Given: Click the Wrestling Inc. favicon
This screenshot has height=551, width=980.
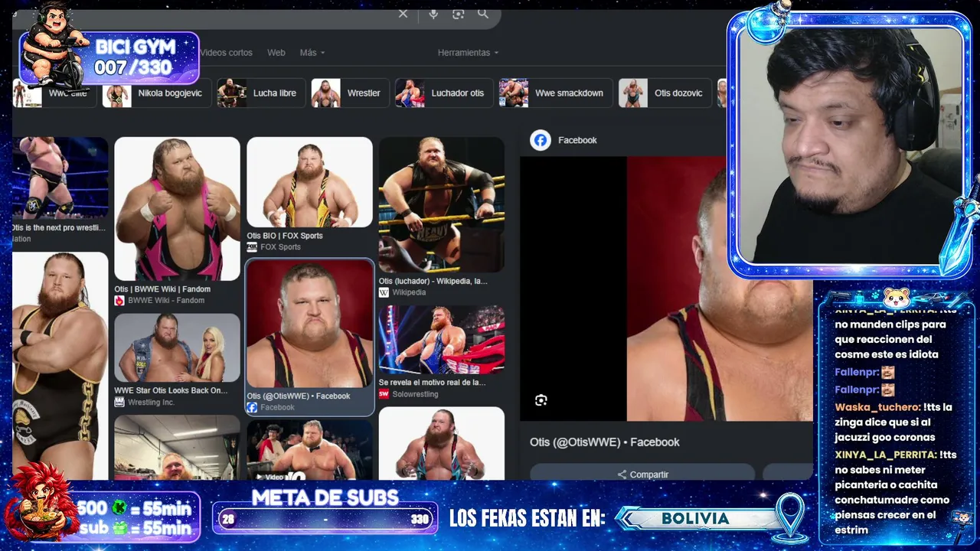Looking at the screenshot, I should [119, 402].
